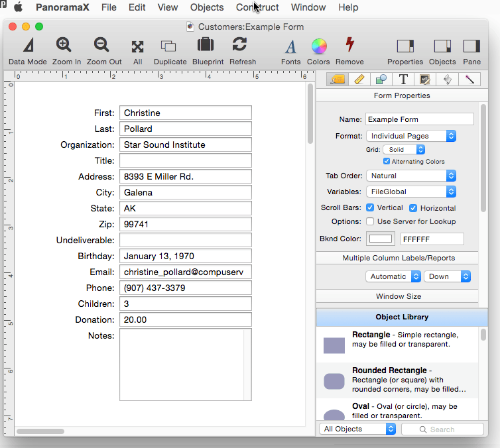Select the edit note tab icon

[x=425, y=80]
